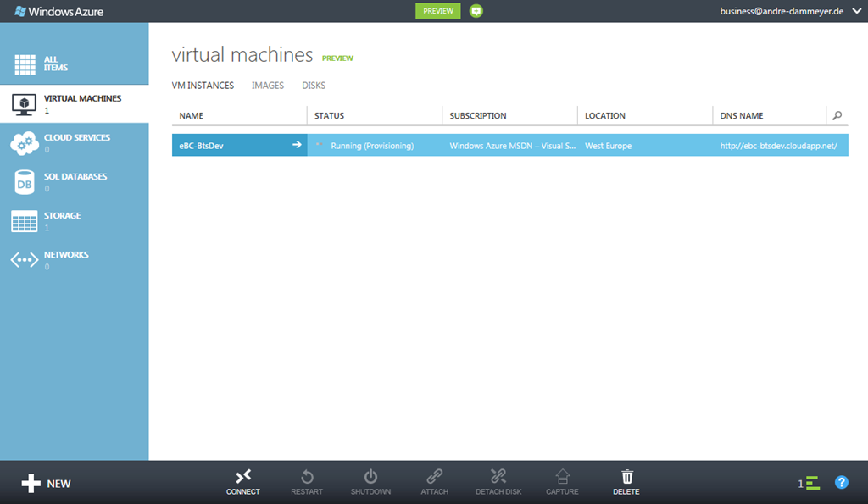Select the Cloud Services gear-cloud icon

(25, 143)
